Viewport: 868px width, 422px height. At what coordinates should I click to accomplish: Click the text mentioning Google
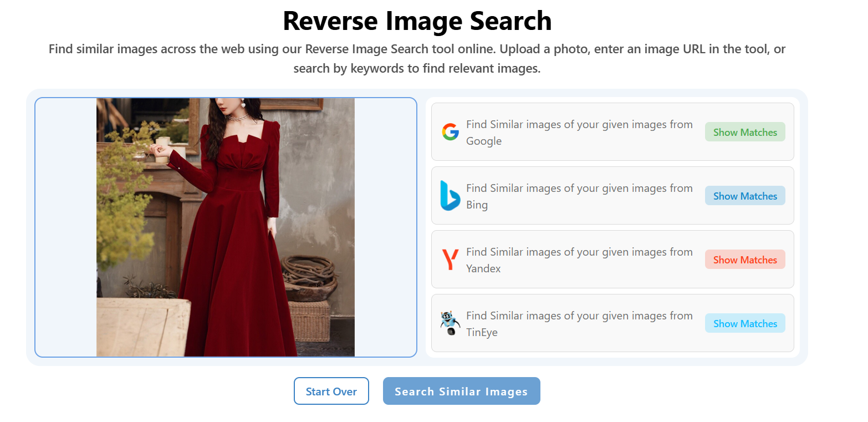[579, 132]
